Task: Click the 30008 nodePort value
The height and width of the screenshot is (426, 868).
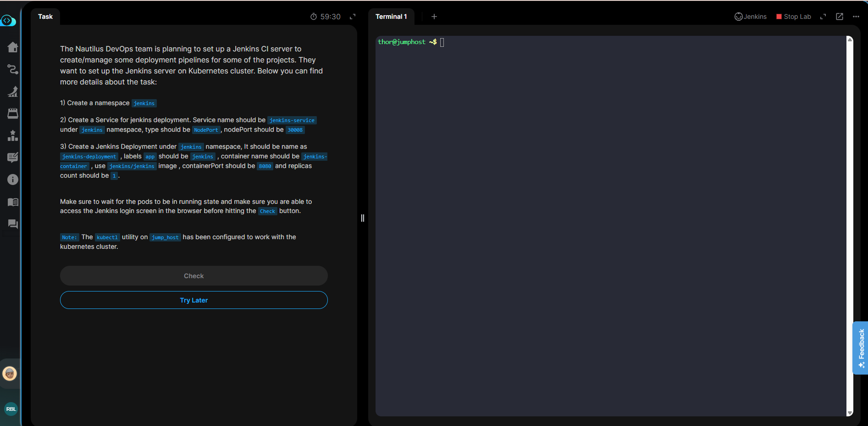Action: [x=295, y=130]
